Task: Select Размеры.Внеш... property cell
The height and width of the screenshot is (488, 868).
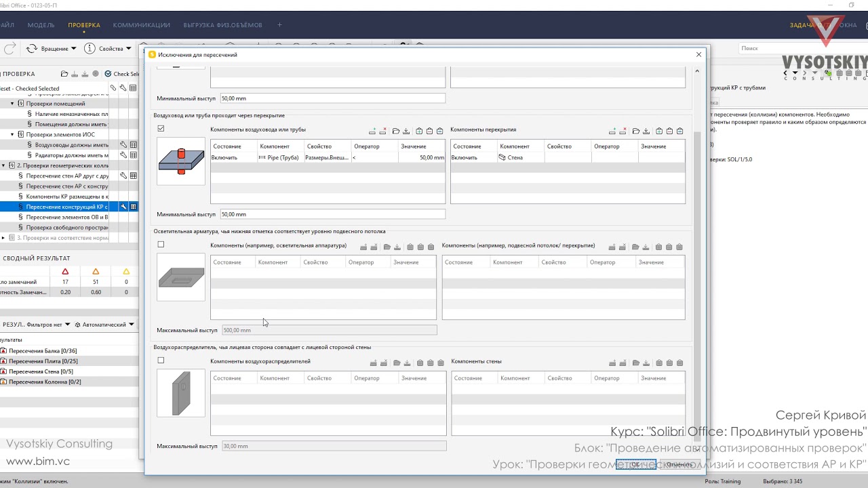Action: tap(328, 157)
